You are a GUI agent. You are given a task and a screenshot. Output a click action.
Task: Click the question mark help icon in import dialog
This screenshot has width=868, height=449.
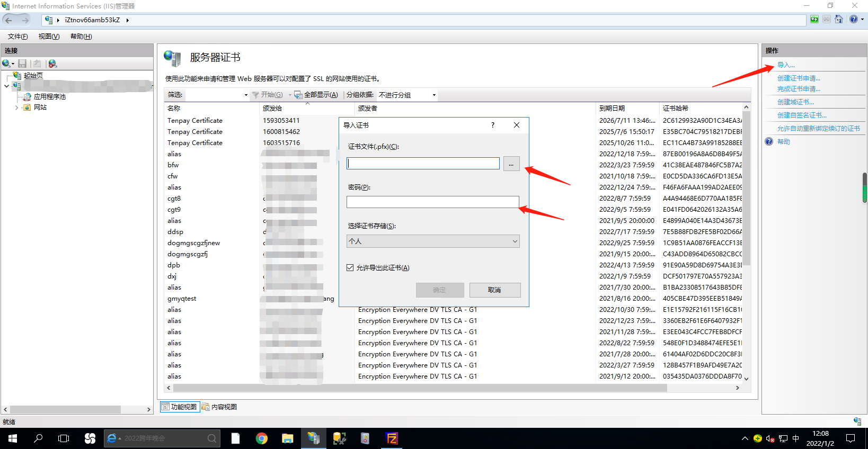pyautogui.click(x=493, y=125)
